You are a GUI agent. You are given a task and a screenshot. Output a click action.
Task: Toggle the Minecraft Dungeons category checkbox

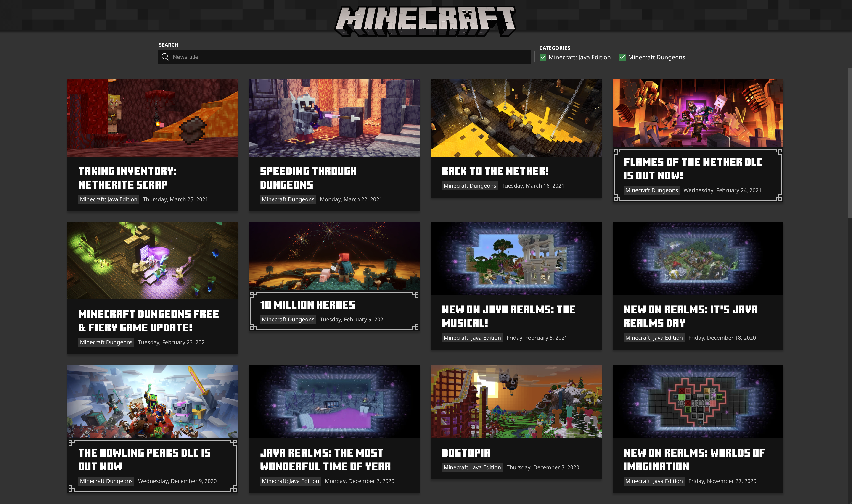[x=622, y=57]
